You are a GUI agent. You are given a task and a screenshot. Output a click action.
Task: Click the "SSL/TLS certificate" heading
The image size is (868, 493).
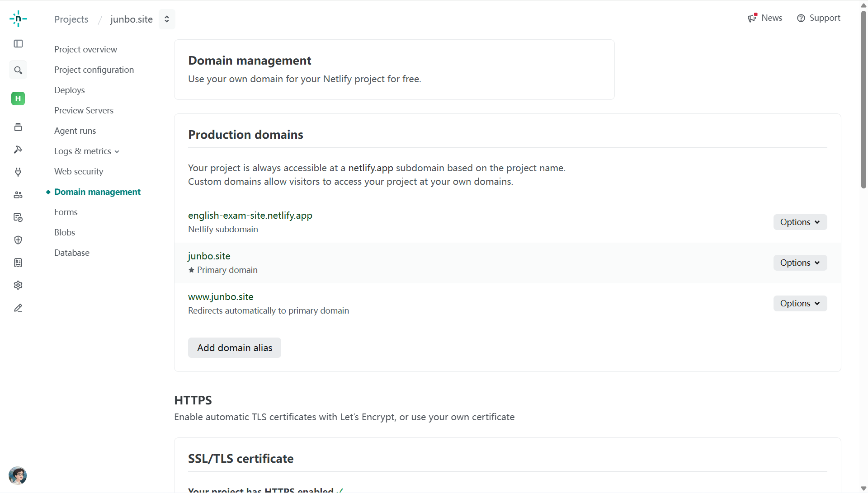click(x=241, y=459)
